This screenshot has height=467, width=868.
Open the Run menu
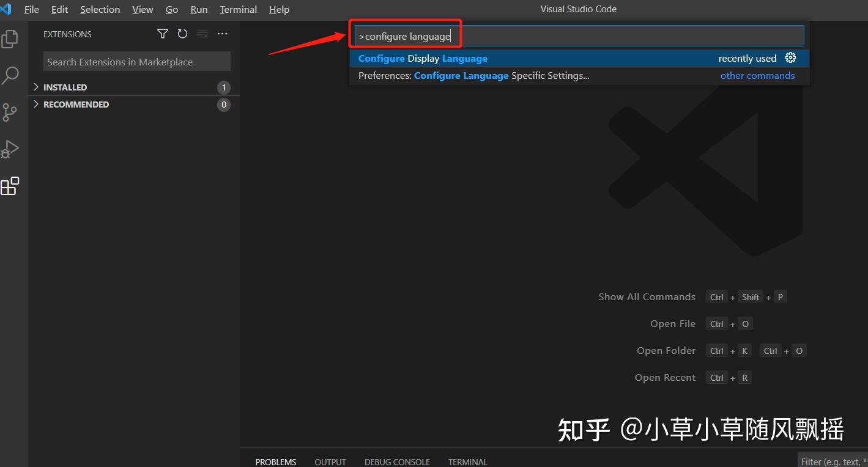point(199,10)
